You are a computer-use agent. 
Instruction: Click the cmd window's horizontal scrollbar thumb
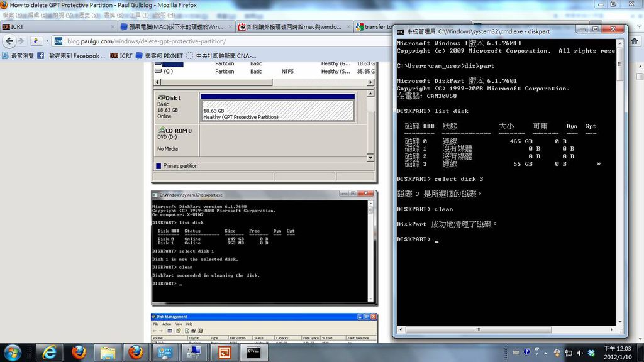(x=479, y=329)
